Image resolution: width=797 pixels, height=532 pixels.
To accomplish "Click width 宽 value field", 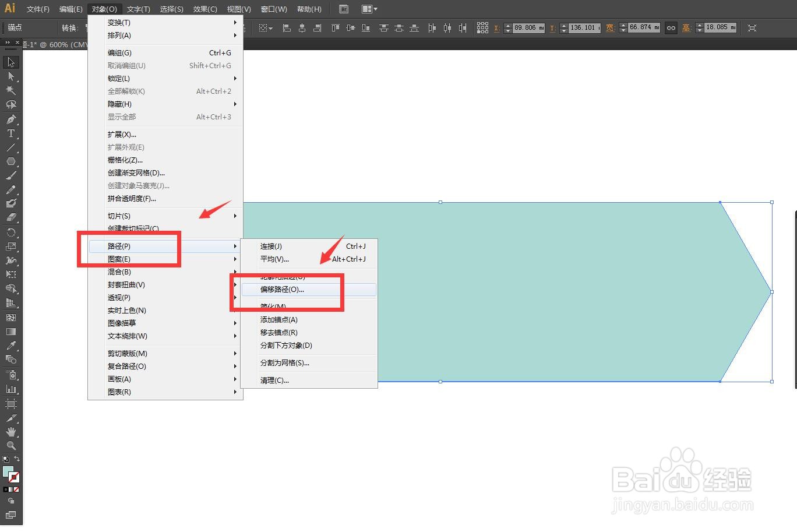I will (644, 27).
